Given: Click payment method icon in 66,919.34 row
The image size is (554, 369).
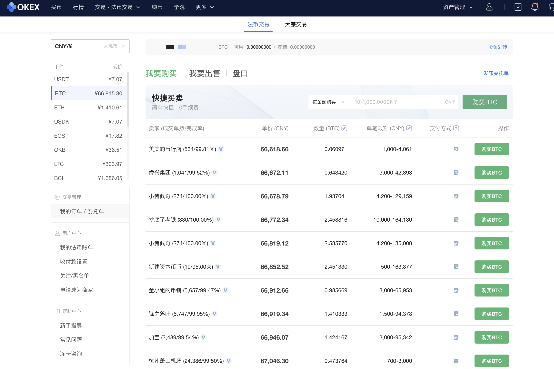Looking at the screenshot, I should click(456, 314).
